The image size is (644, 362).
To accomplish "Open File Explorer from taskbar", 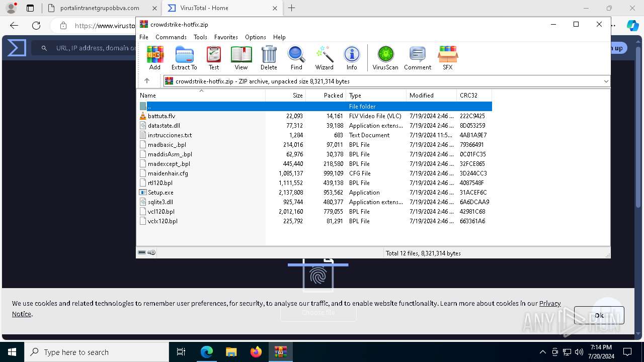I will pos(231,352).
